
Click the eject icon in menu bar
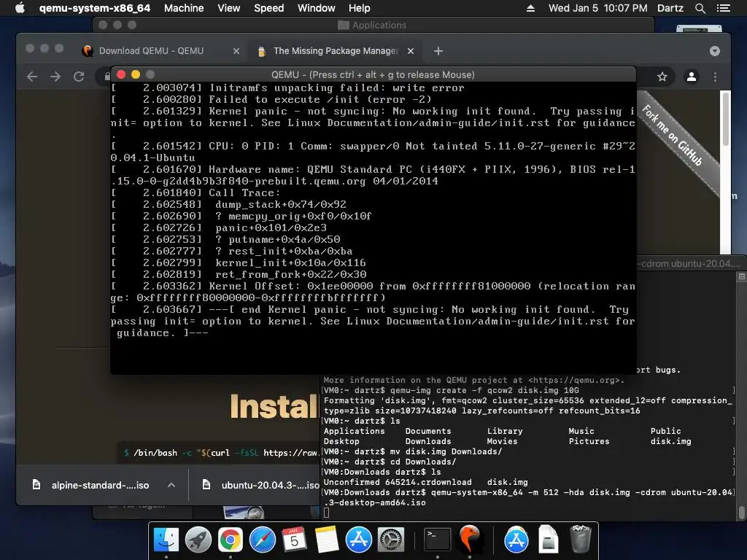530,8
